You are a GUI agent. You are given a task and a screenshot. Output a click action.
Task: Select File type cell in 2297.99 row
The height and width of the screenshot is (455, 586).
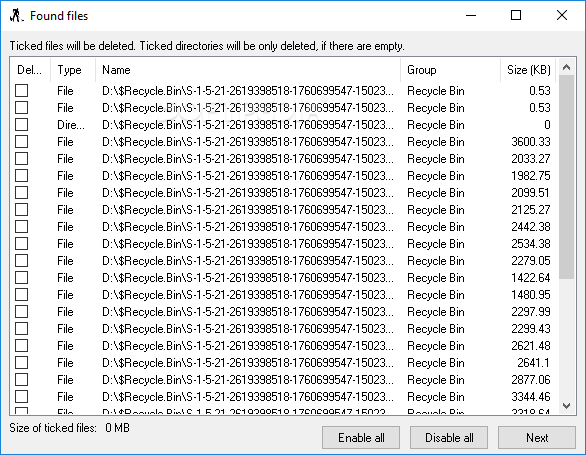65,312
